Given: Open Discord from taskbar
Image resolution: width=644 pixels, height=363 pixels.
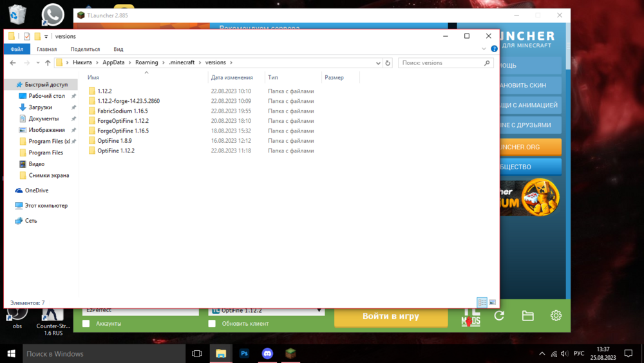Looking at the screenshot, I should [267, 353].
